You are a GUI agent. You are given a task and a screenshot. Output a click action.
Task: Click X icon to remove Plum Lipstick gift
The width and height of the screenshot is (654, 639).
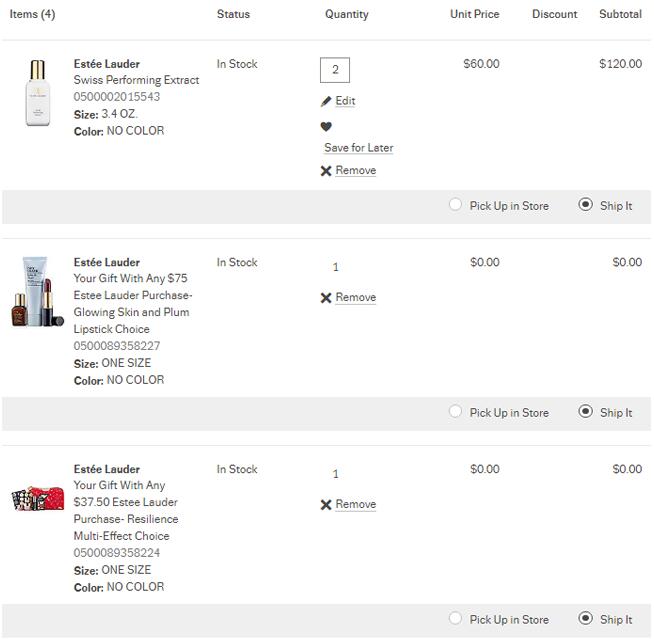[326, 298]
